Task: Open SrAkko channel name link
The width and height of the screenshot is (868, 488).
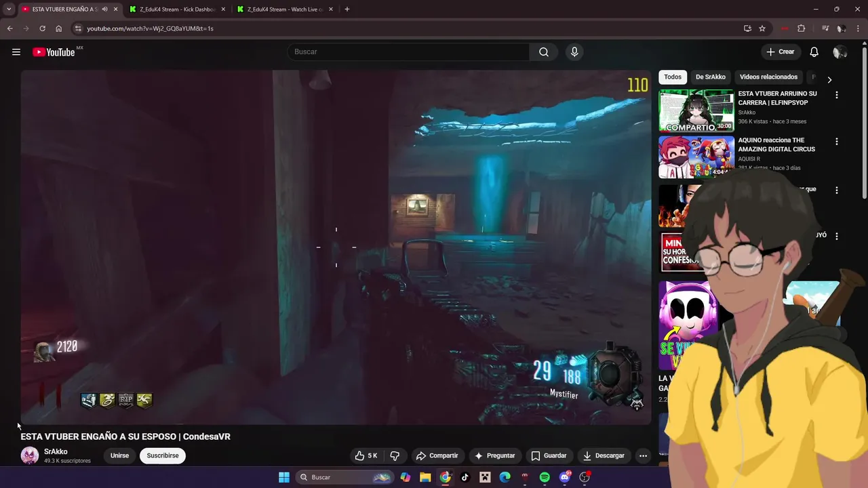Action: click(x=56, y=451)
